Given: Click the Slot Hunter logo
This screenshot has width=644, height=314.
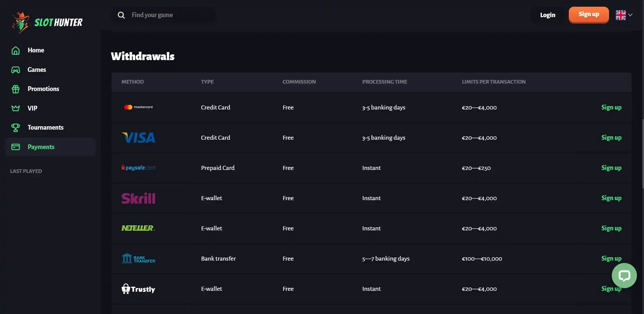Looking at the screenshot, I should coord(47,23).
